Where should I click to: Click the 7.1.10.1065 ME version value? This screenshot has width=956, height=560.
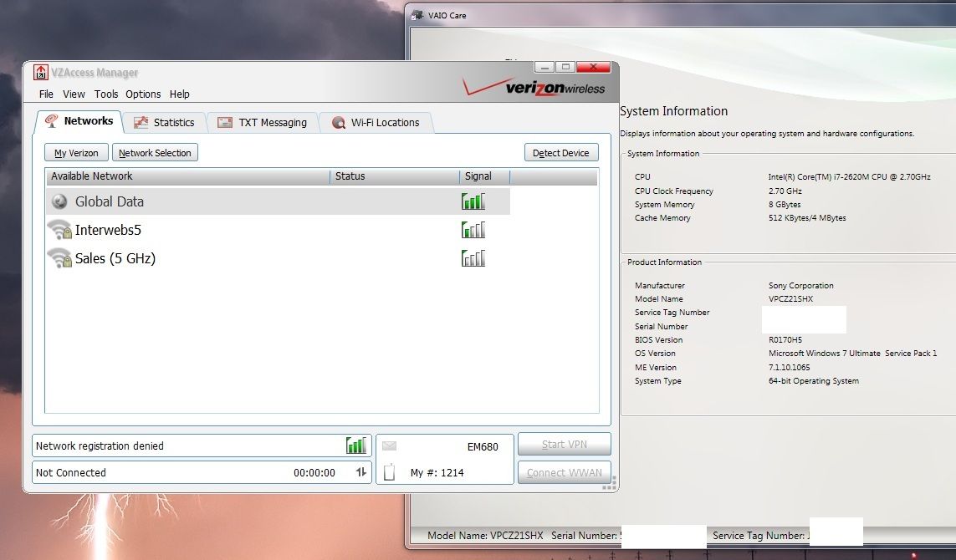pyautogui.click(x=789, y=368)
